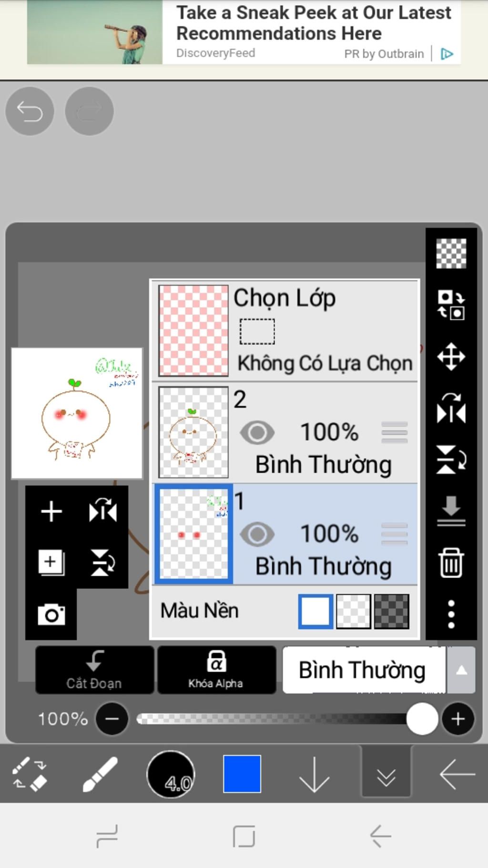Image resolution: width=488 pixels, height=868 pixels.
Task: Open the camera import icon
Action: (51, 614)
